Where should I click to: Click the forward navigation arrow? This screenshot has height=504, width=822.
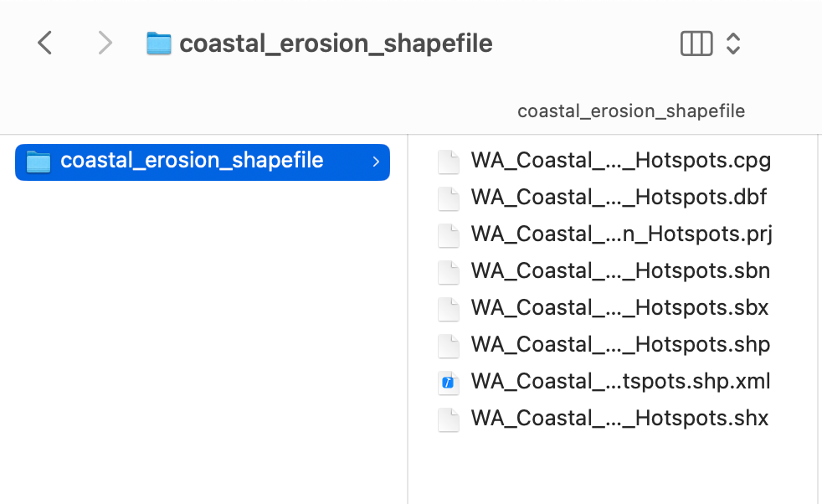pos(105,43)
